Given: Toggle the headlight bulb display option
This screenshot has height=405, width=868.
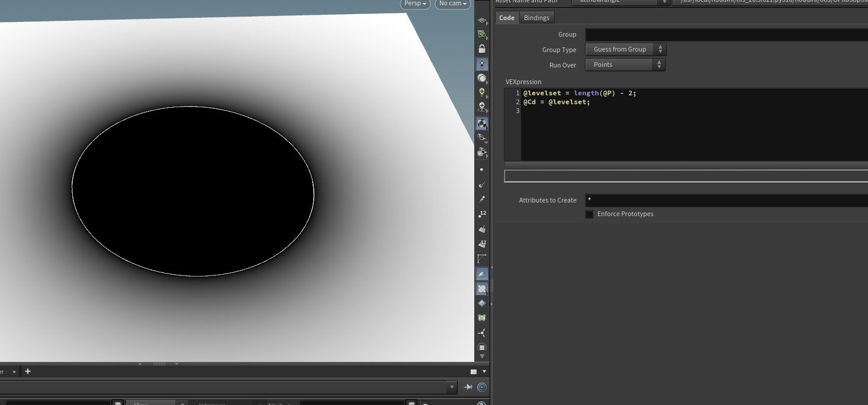Looking at the screenshot, I should point(482,92).
